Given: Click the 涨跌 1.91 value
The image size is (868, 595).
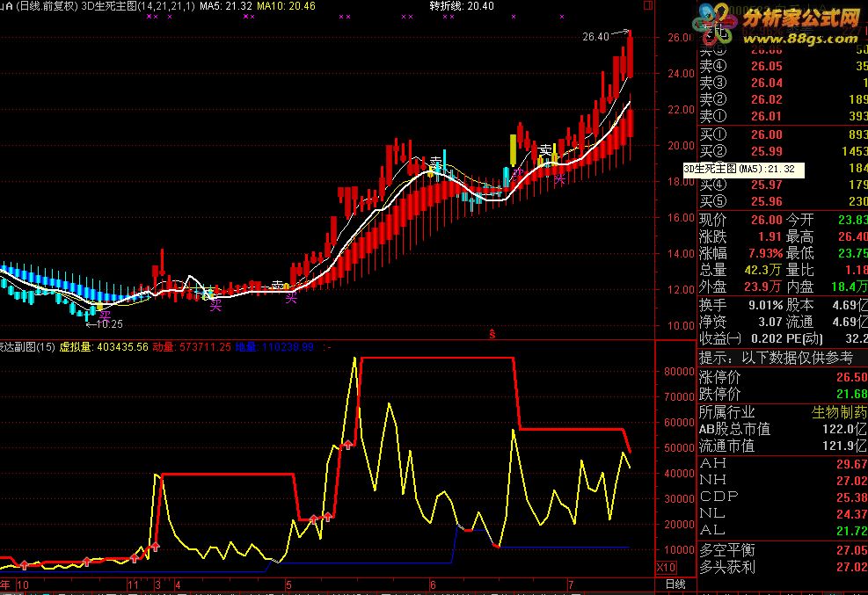Looking at the screenshot, I should click(770, 236).
